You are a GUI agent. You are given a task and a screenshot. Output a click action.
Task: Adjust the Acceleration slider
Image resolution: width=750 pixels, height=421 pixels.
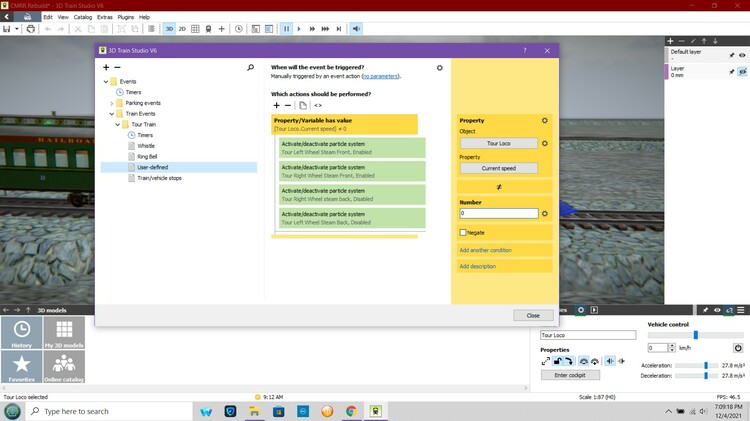[x=706, y=365]
